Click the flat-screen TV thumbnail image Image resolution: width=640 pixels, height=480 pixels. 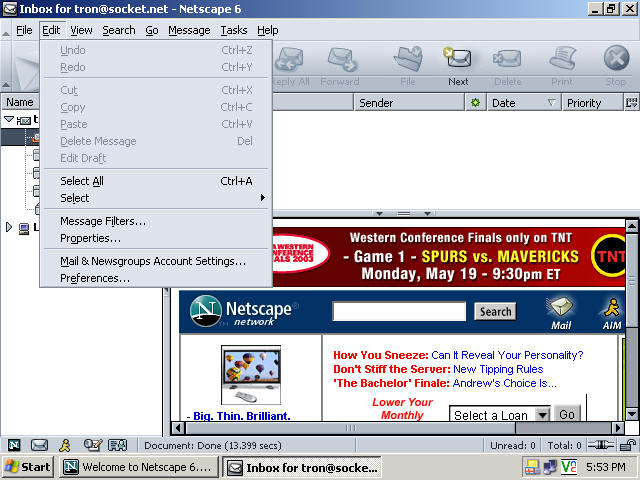click(x=251, y=375)
